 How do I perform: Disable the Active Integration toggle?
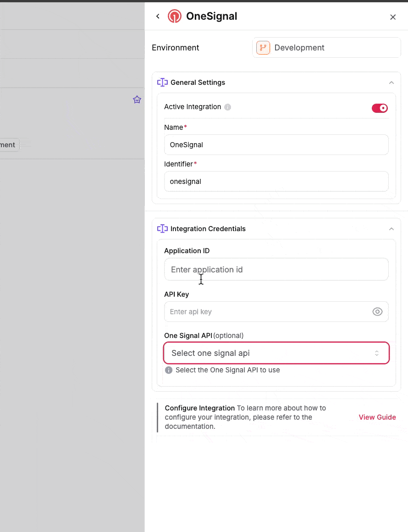tap(380, 108)
